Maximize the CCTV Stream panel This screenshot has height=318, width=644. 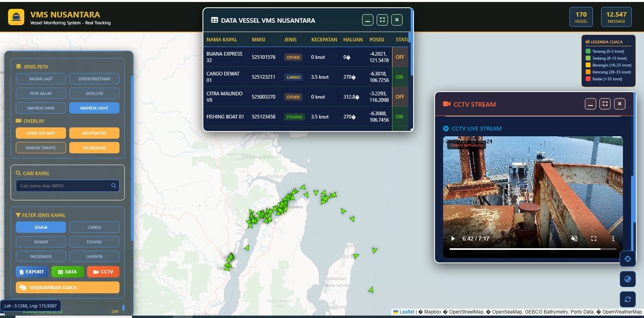(x=605, y=104)
